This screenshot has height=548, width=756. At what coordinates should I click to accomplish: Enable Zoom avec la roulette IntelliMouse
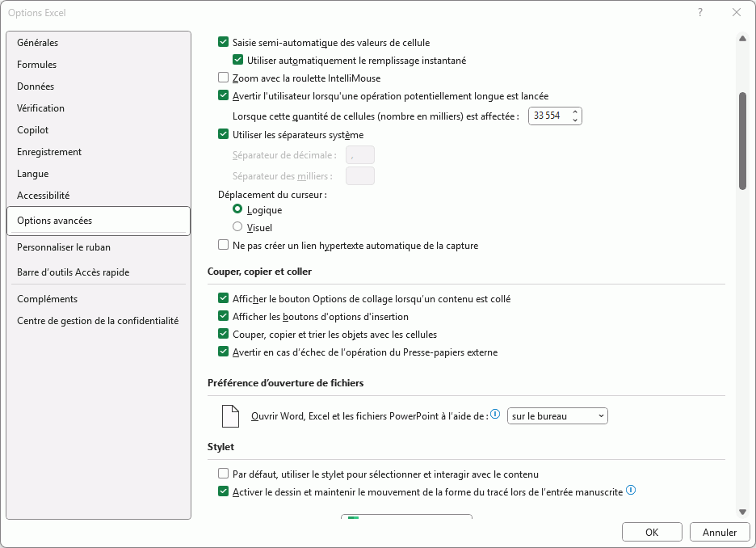[224, 78]
